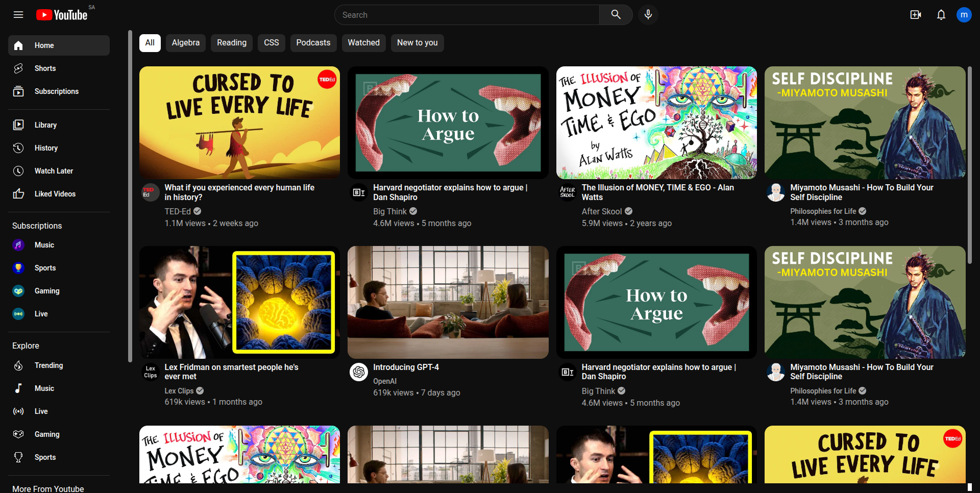980x493 pixels.
Task: Go to Shorts in sidebar
Action: (x=45, y=68)
